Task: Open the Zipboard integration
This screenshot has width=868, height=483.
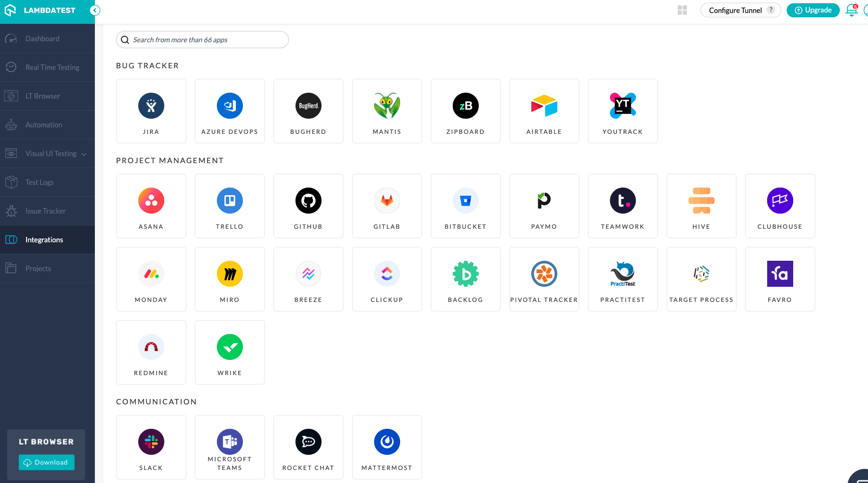Action: (x=466, y=111)
